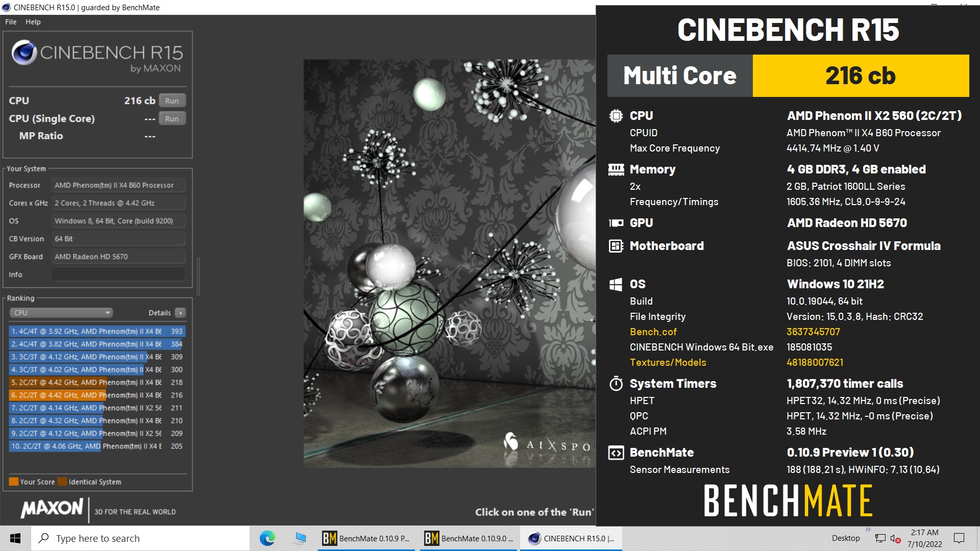Open the Help menu
980x551 pixels.
(x=33, y=22)
